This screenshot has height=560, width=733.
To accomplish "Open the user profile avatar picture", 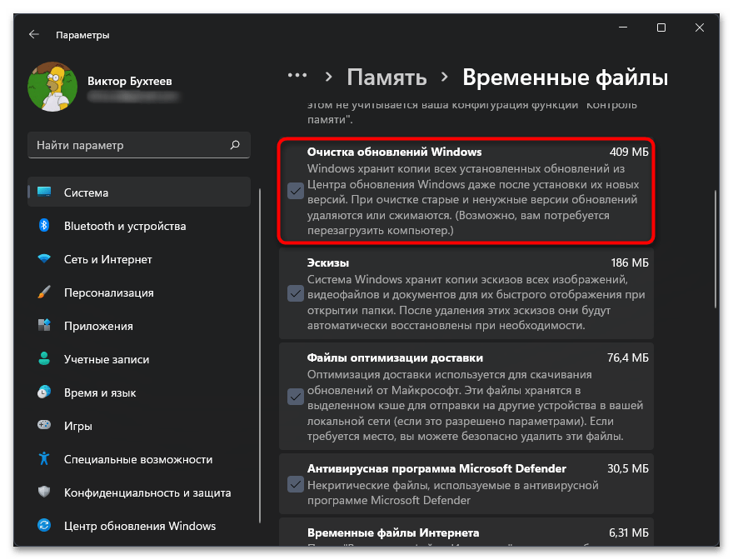I will pos(52,87).
